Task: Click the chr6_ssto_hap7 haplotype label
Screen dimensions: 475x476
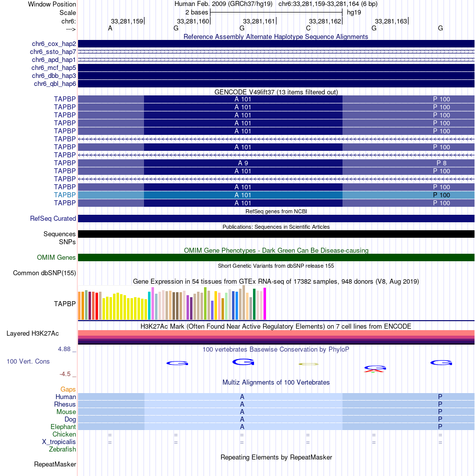Action: point(53,52)
